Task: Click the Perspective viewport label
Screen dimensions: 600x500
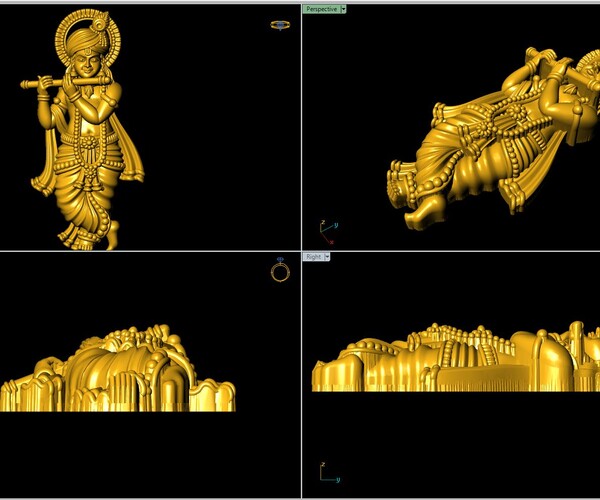Action: click(x=321, y=9)
